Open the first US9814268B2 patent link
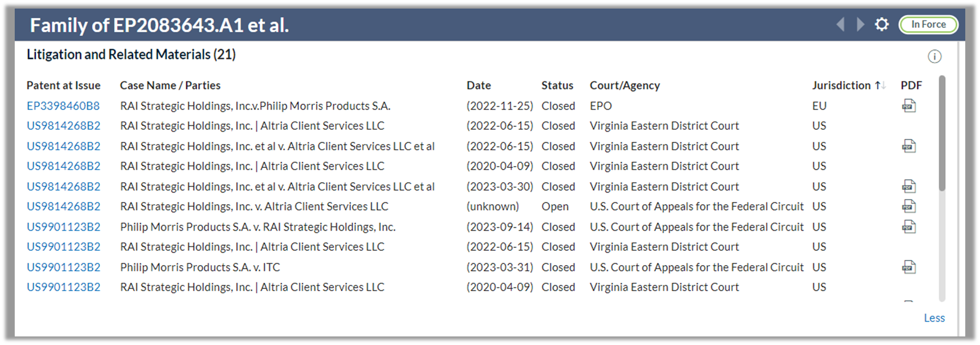980x345 pixels. (63, 126)
